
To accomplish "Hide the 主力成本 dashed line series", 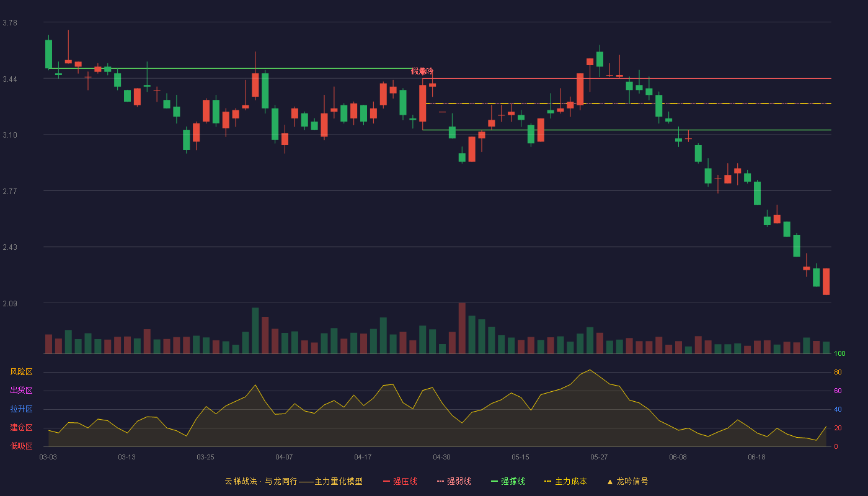I will (565, 481).
